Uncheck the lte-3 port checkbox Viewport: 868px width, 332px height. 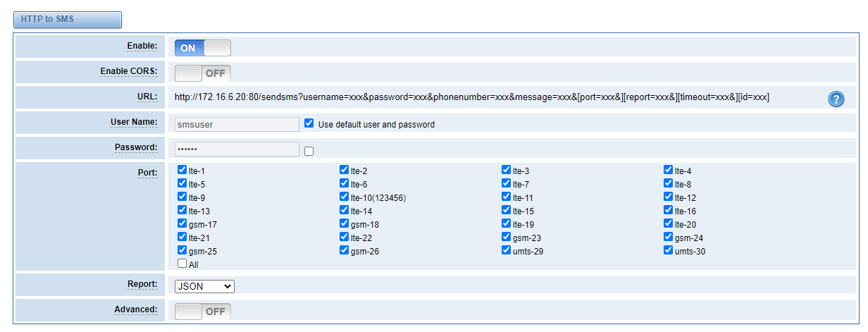point(506,170)
